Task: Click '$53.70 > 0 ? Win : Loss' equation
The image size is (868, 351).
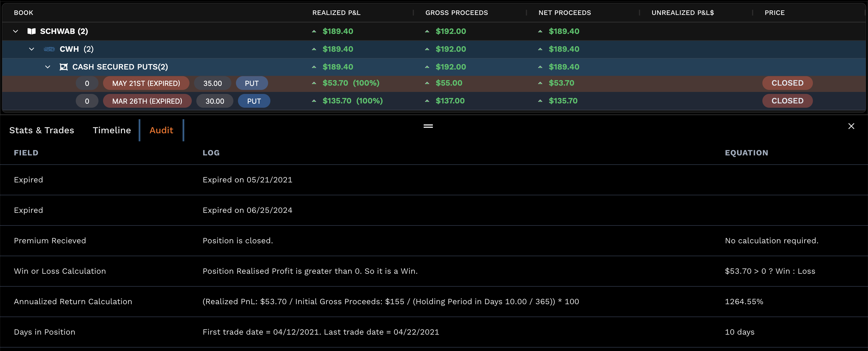Action: click(770, 271)
